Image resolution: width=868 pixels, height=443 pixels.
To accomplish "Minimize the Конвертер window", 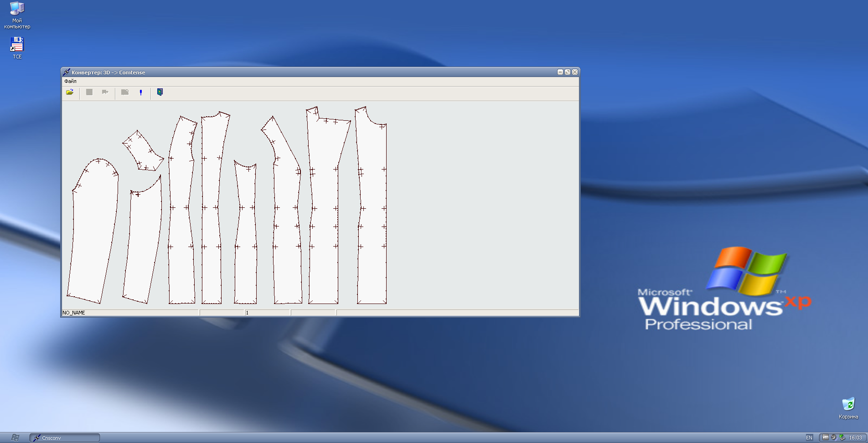I will (560, 72).
